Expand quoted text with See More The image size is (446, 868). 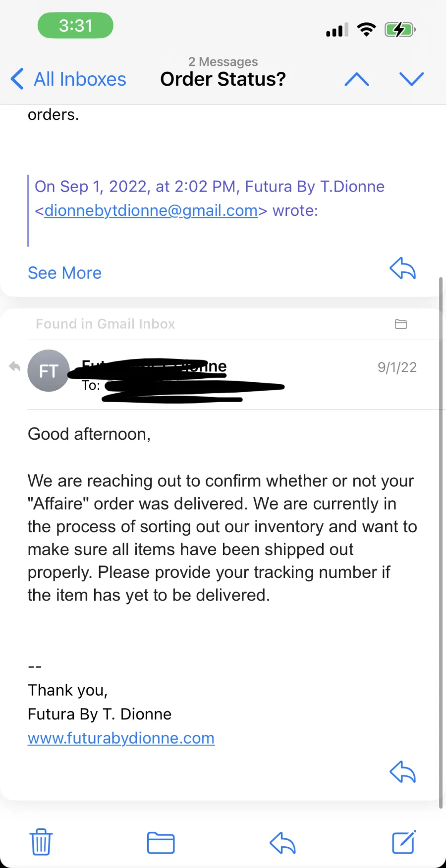pyautogui.click(x=64, y=273)
